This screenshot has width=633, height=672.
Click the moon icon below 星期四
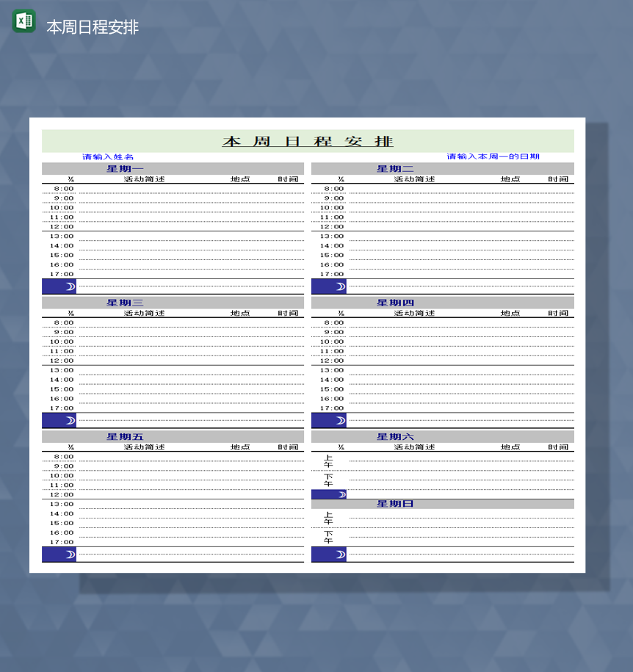[x=339, y=419]
